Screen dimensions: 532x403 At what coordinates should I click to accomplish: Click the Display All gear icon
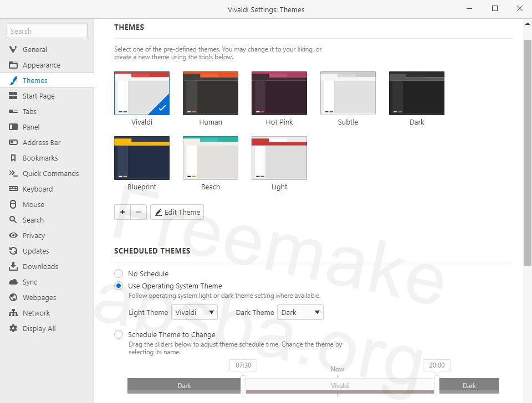(x=13, y=328)
